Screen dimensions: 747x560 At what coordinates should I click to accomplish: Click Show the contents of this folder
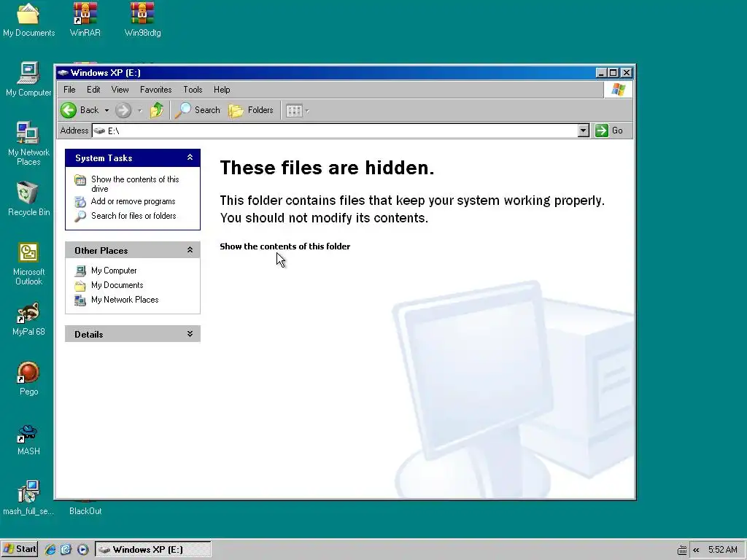285,246
